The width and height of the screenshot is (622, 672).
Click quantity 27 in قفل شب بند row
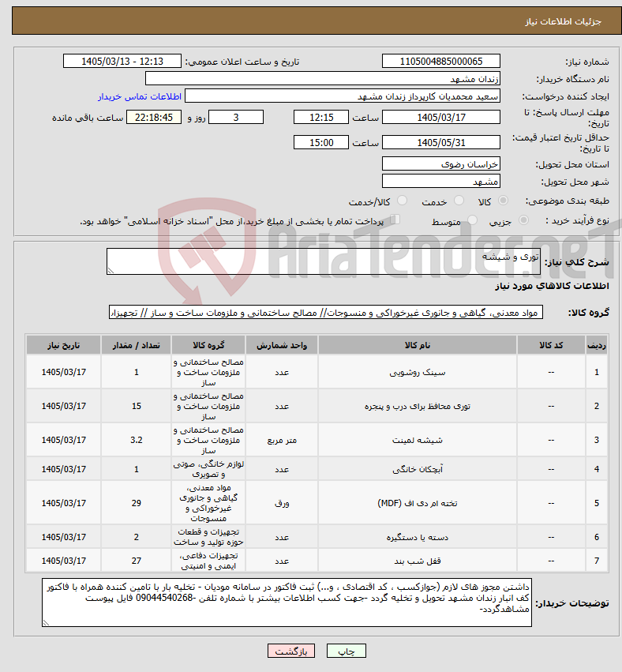click(x=137, y=561)
